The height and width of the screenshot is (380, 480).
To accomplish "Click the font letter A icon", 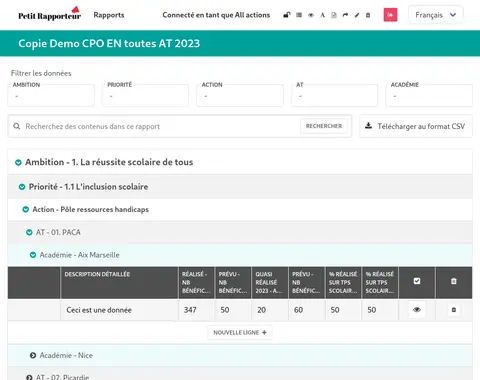I will click(x=322, y=15).
